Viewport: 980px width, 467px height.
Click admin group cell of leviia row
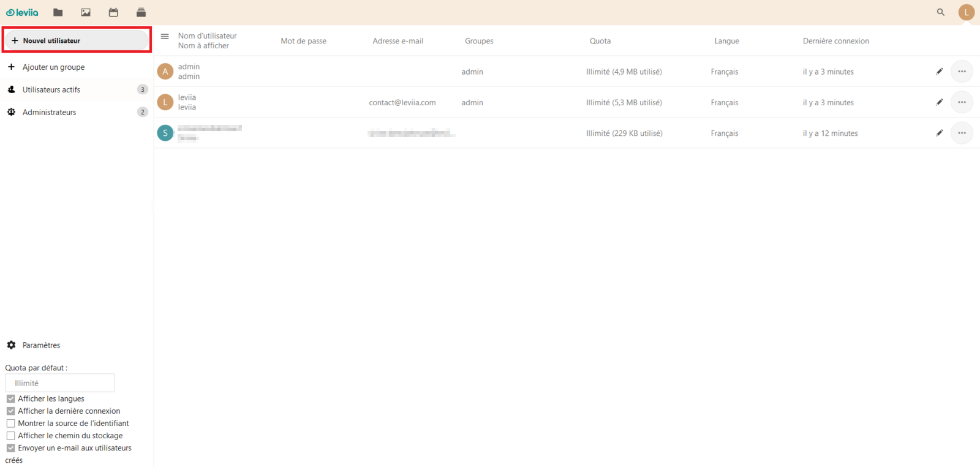pyautogui.click(x=472, y=103)
